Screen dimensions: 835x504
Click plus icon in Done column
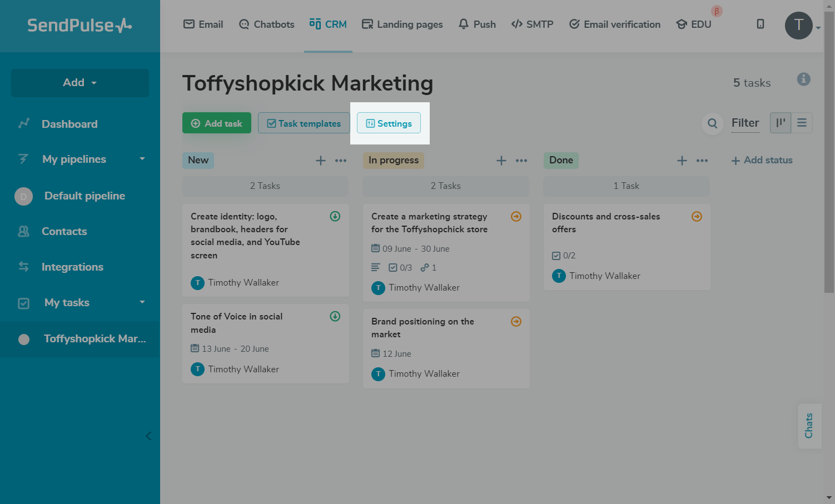(682, 161)
